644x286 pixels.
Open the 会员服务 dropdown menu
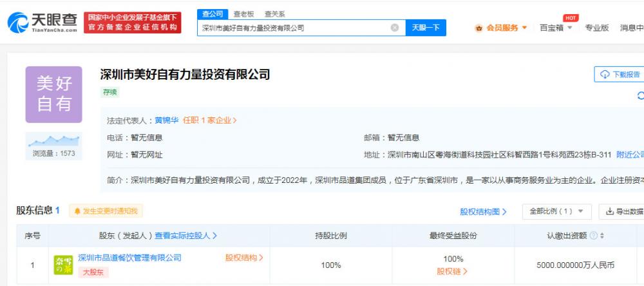click(x=507, y=28)
